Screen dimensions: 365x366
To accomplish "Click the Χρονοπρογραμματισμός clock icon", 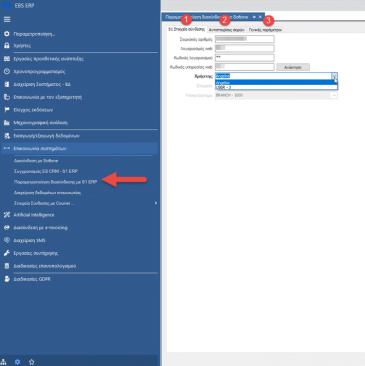I will tap(7, 71).
